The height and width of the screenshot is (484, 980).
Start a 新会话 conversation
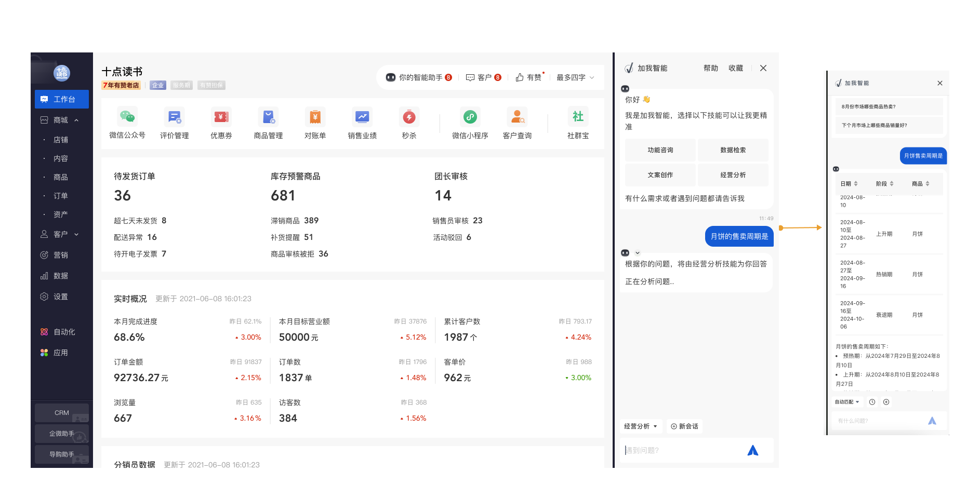tap(684, 426)
